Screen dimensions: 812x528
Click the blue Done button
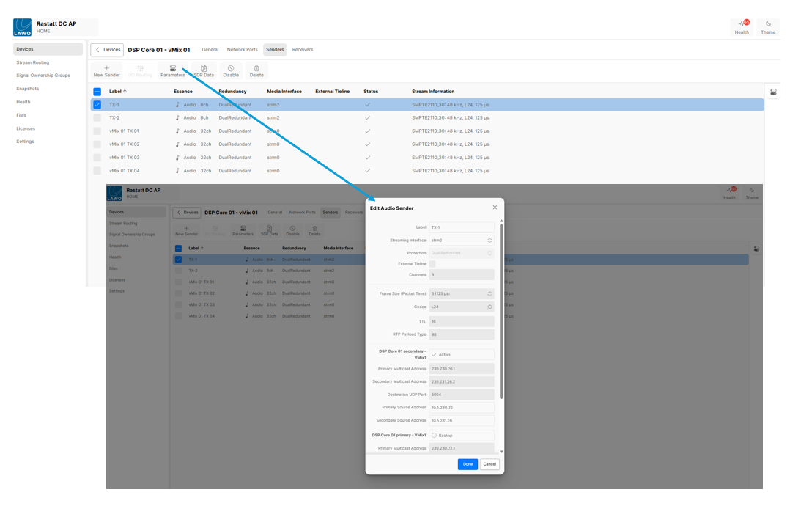pyautogui.click(x=468, y=464)
